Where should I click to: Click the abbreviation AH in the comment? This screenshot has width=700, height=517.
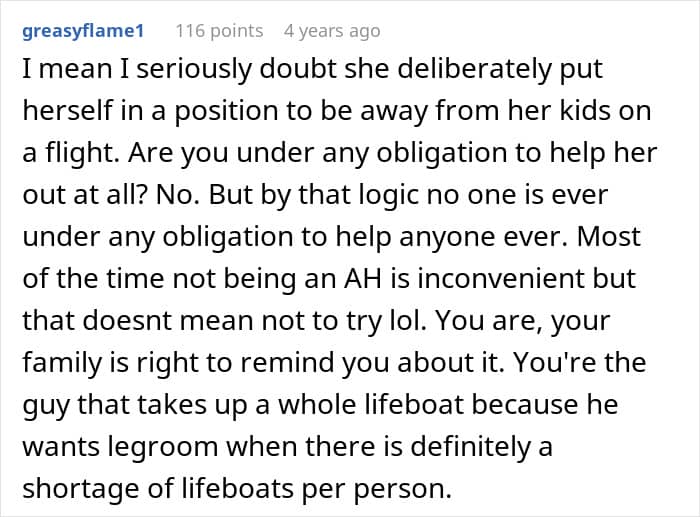coord(363,279)
